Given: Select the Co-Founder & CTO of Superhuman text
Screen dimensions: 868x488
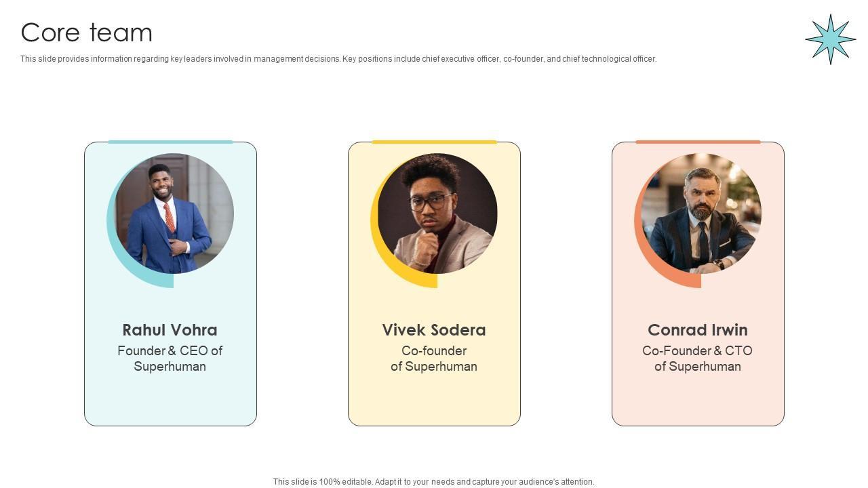Looking at the screenshot, I should tap(698, 359).
